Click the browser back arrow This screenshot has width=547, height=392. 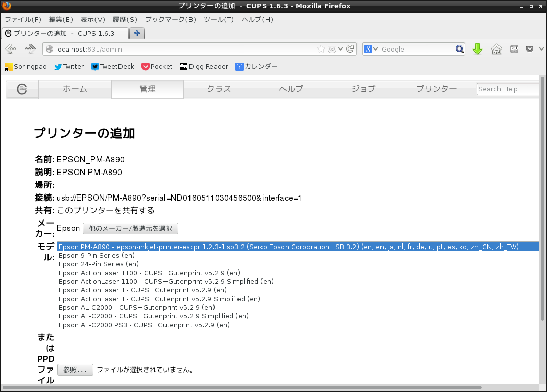pos(11,49)
